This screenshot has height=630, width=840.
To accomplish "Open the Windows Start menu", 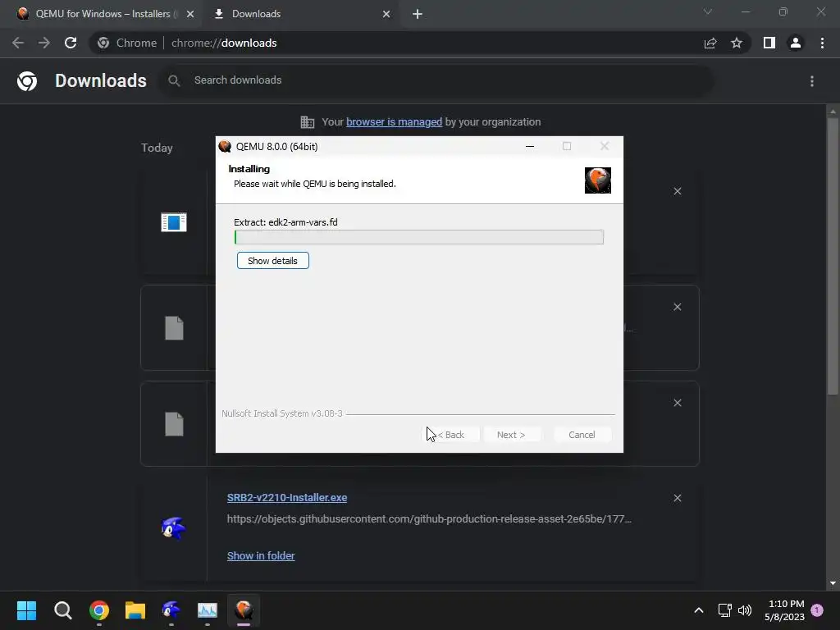I will tap(26, 610).
